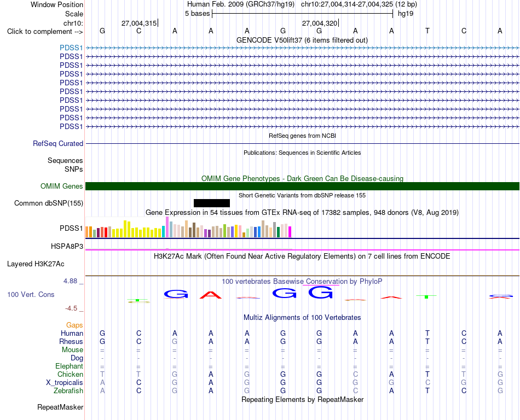Viewport: 520px width, 420px height.
Task: Open 'Publications: Sequences in Scientific Articles' title
Action: 302,153
